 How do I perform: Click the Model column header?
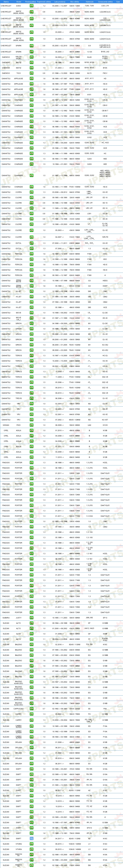[x=19, y=1]
